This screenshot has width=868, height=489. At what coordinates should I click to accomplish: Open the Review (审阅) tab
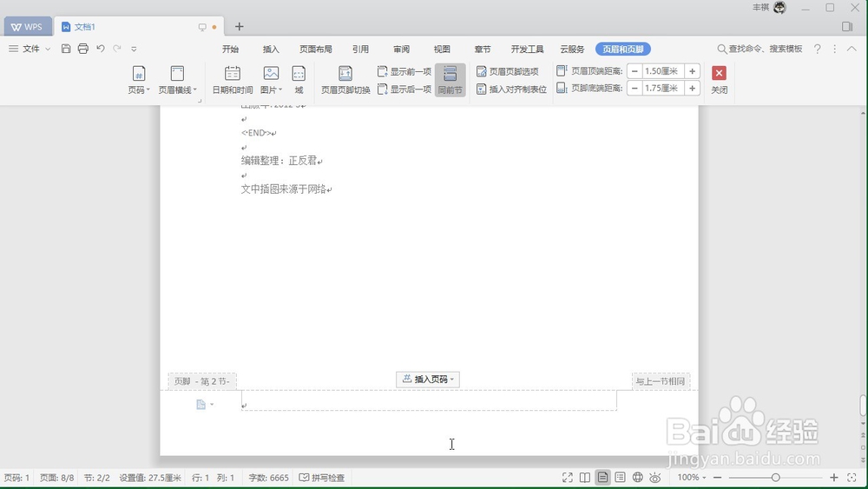pos(401,50)
